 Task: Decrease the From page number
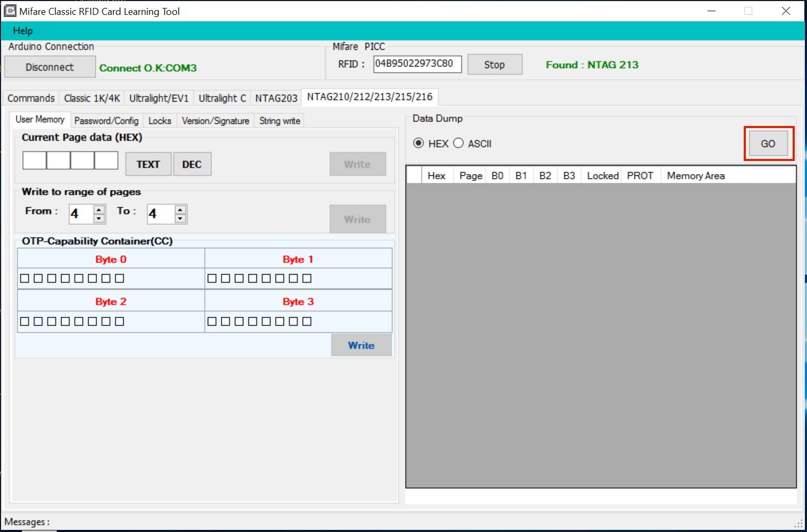click(99, 218)
